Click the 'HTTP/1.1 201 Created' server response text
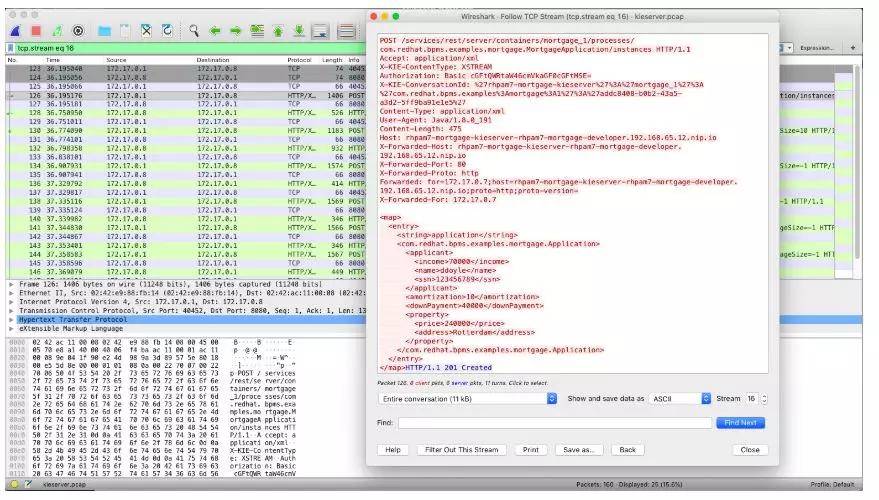879x500 pixels. (448, 368)
